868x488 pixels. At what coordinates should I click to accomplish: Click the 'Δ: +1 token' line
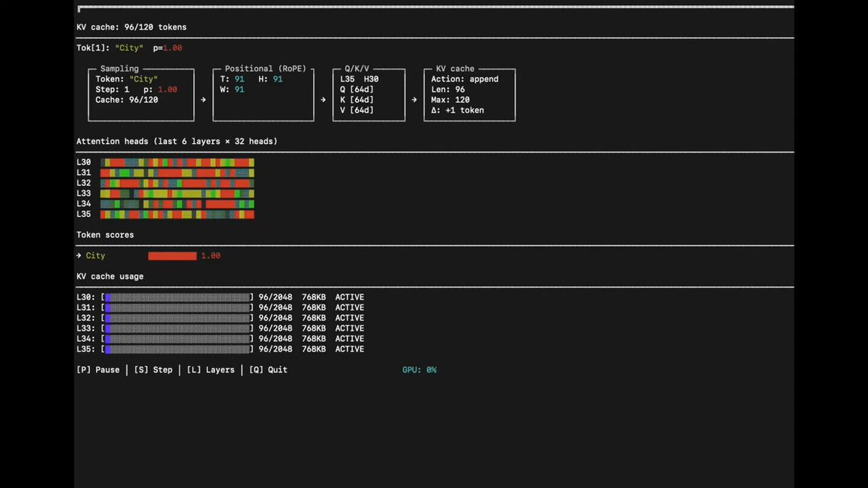pyautogui.click(x=458, y=110)
